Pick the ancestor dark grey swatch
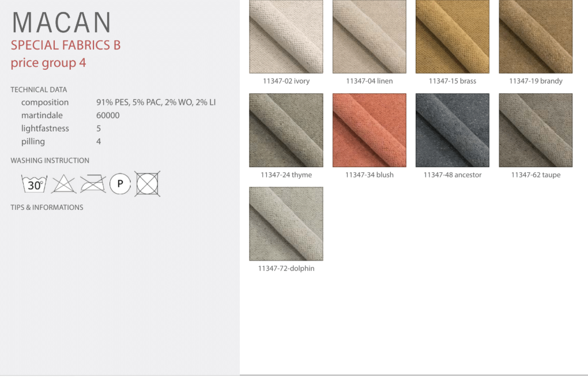The height and width of the screenshot is (377, 588). tap(452, 130)
